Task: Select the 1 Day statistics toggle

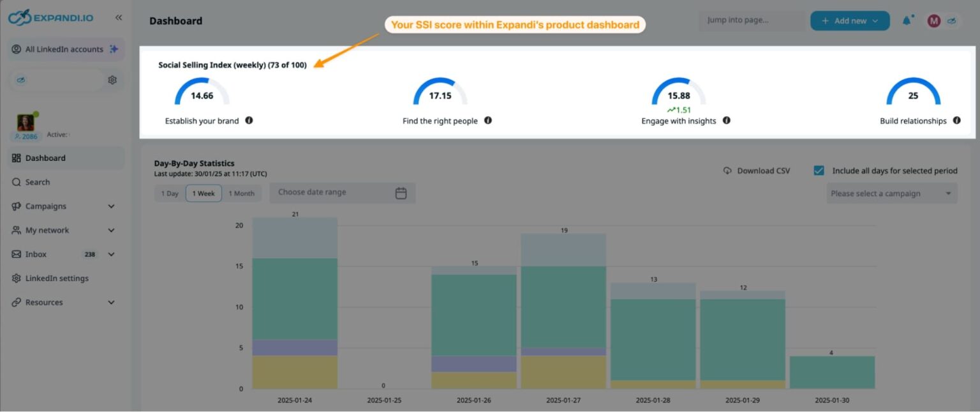Action: (x=168, y=193)
